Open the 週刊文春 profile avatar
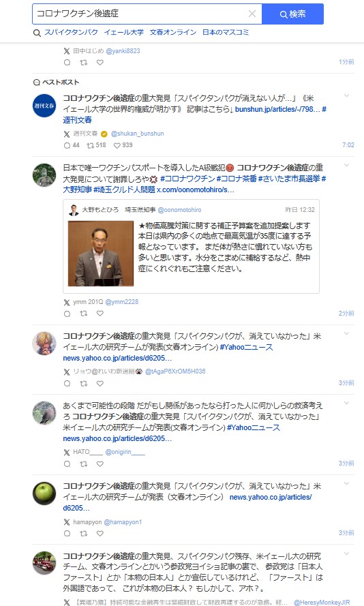The width and height of the screenshot is (364, 606). pos(44,106)
